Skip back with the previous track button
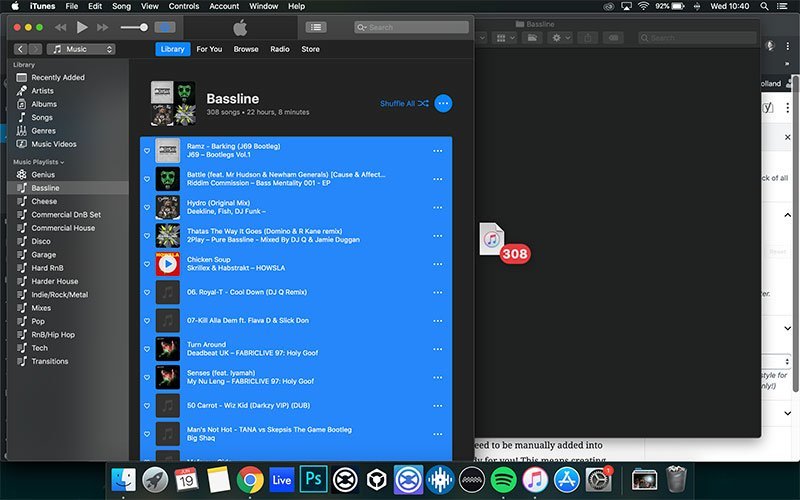Viewport: 800px width, 500px height. click(60, 27)
